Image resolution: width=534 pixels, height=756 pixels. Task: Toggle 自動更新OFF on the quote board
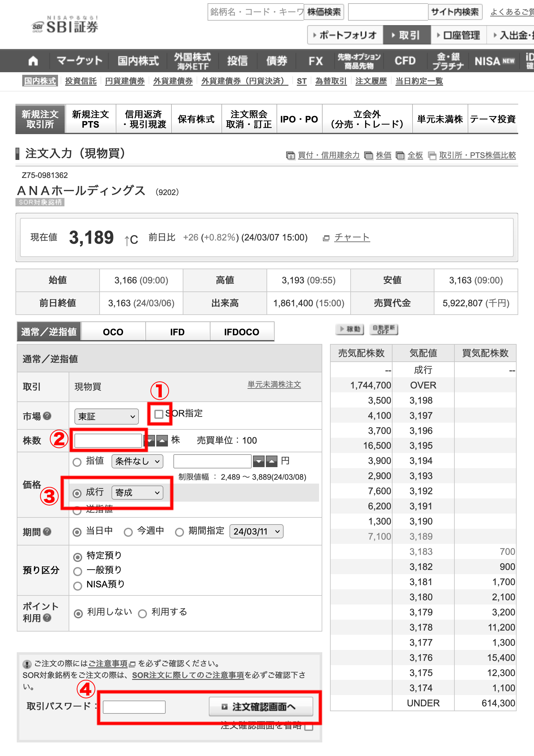click(384, 329)
